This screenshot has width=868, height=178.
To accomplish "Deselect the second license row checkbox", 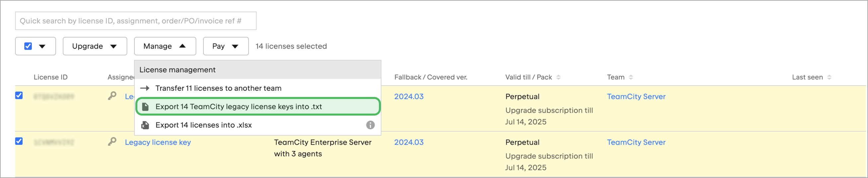I will click(x=19, y=141).
